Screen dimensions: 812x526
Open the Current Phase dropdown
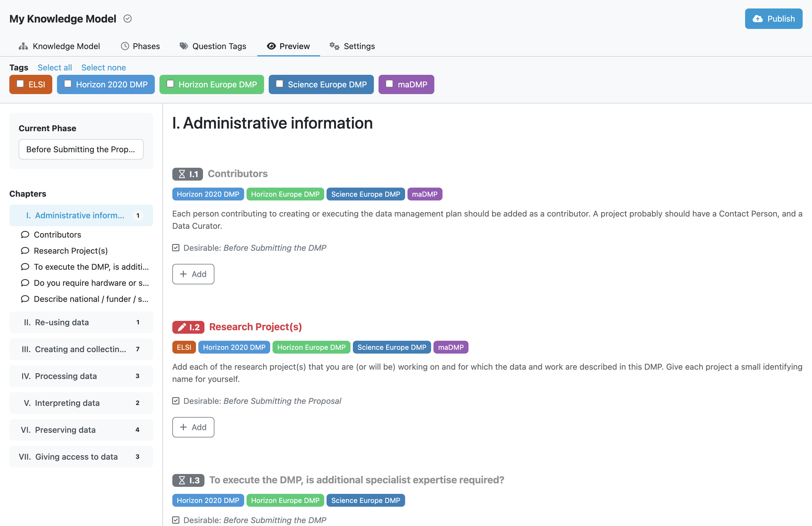[x=81, y=149]
